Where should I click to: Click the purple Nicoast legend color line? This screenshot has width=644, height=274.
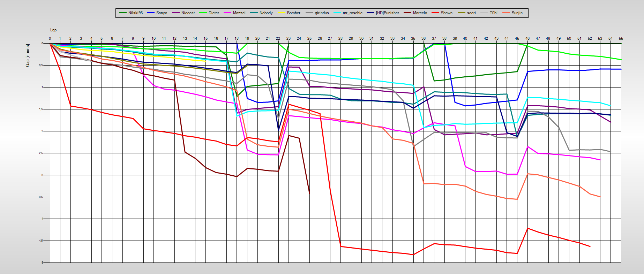tap(176, 13)
